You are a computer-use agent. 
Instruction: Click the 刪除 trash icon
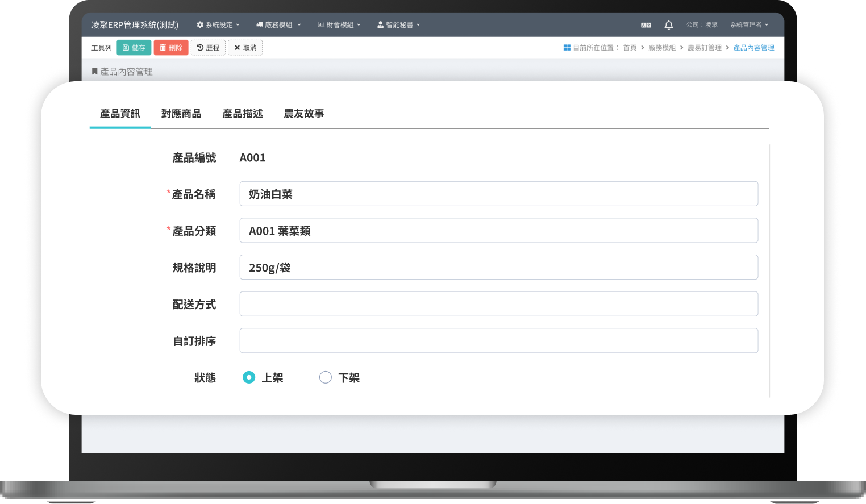(164, 47)
